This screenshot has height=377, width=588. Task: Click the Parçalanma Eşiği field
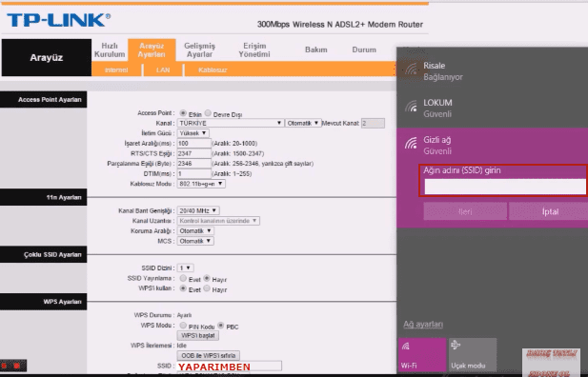tap(193, 164)
